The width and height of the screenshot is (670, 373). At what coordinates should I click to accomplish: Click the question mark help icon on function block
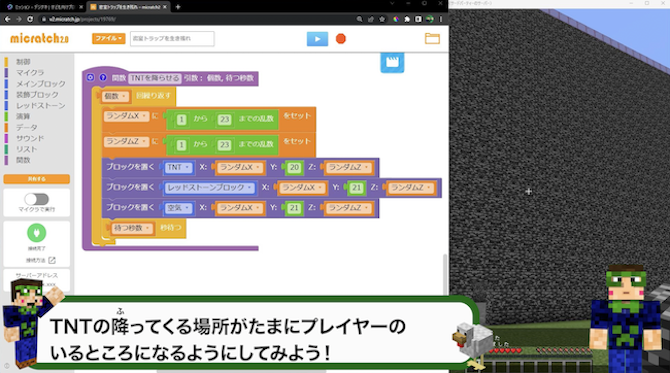[103, 77]
